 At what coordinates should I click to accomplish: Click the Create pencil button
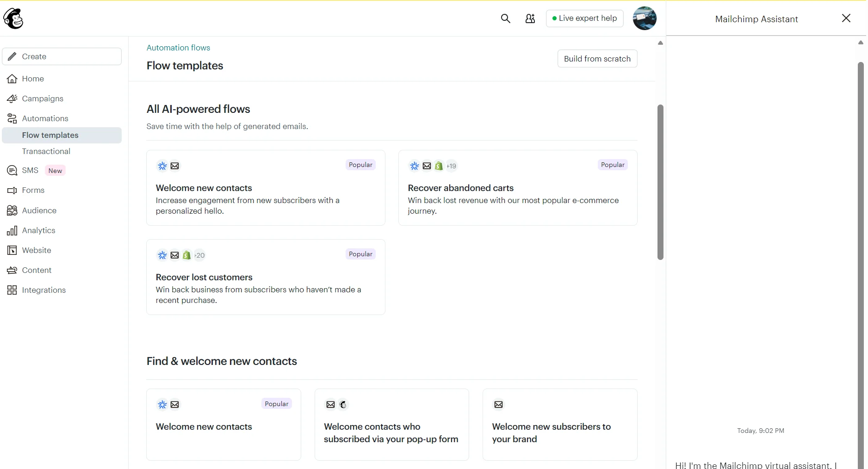(x=62, y=56)
